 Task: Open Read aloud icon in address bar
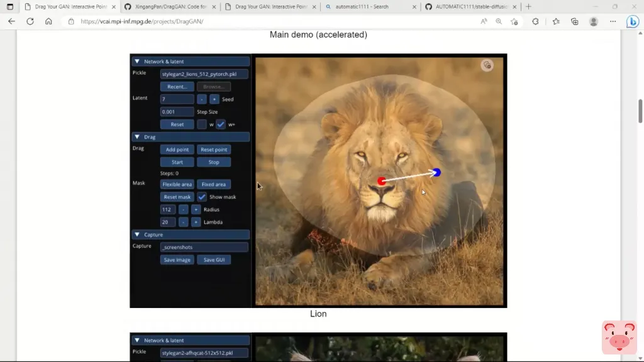tap(484, 21)
